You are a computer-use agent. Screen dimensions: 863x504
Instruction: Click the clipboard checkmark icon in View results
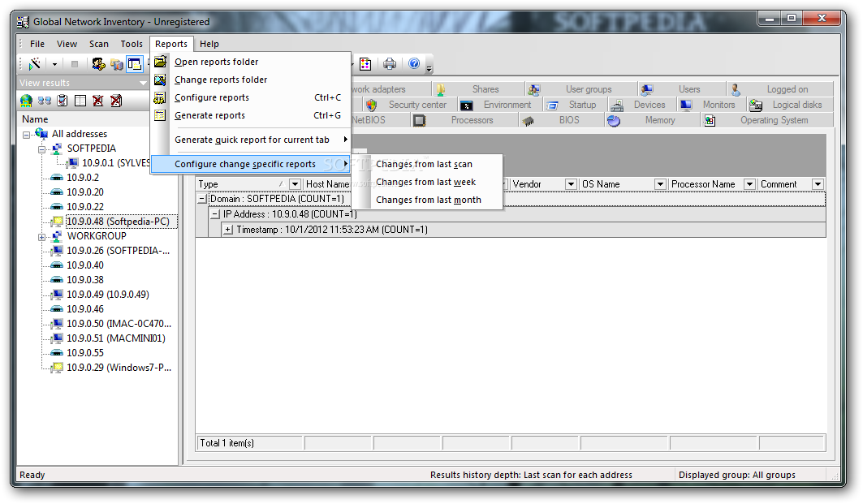tap(63, 101)
